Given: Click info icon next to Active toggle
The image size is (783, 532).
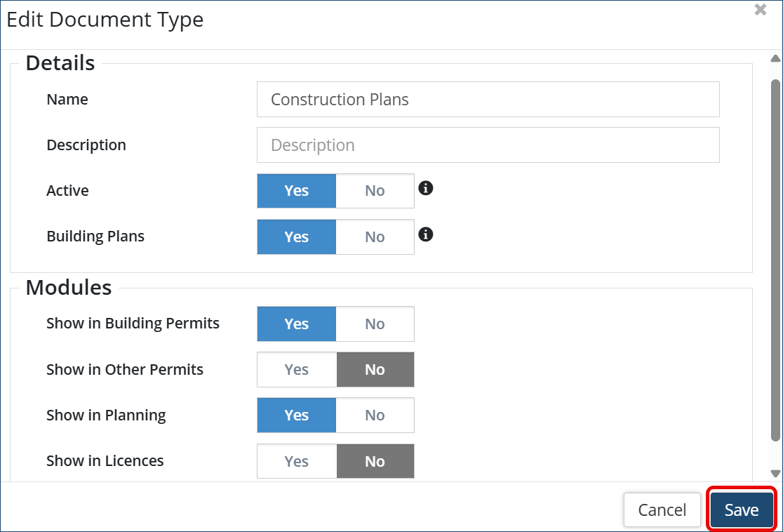Looking at the screenshot, I should 425,188.
